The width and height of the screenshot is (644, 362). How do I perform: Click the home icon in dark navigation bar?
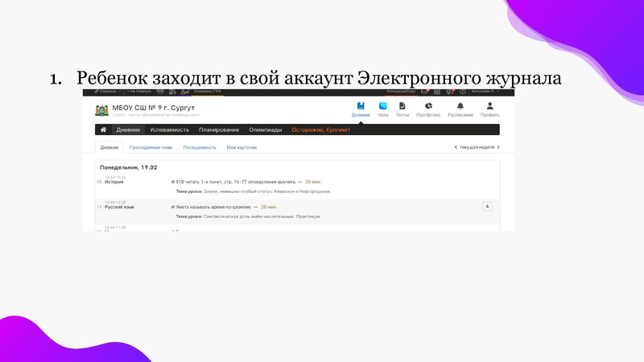click(103, 130)
